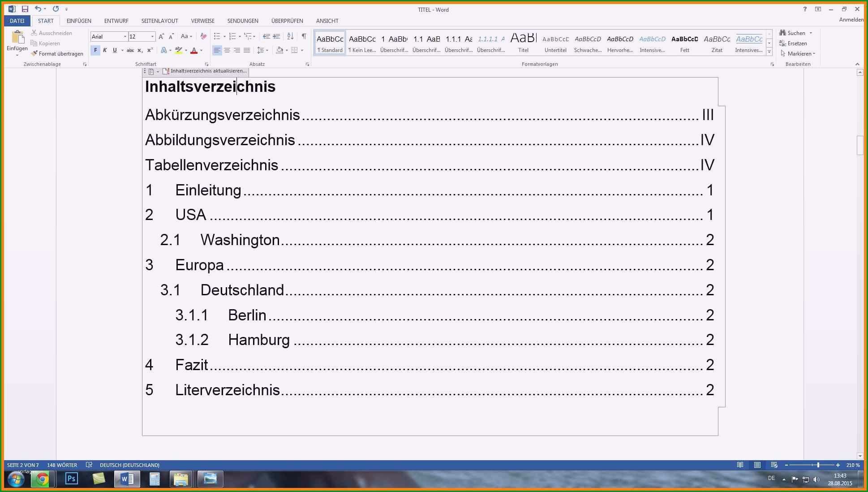
Task: Click the Washington entry in the table of contents
Action: (x=437, y=240)
